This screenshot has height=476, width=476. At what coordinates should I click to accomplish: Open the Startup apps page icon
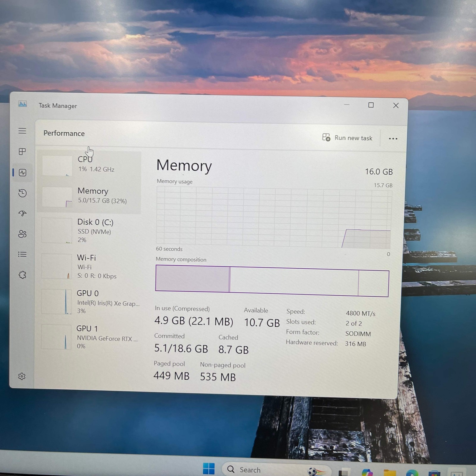point(22,213)
